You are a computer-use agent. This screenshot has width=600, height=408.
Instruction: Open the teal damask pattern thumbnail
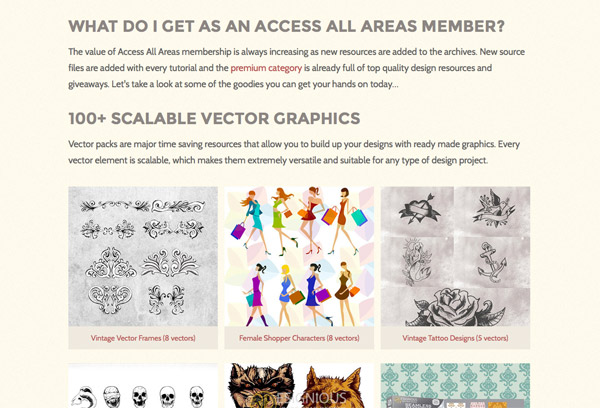point(455,385)
